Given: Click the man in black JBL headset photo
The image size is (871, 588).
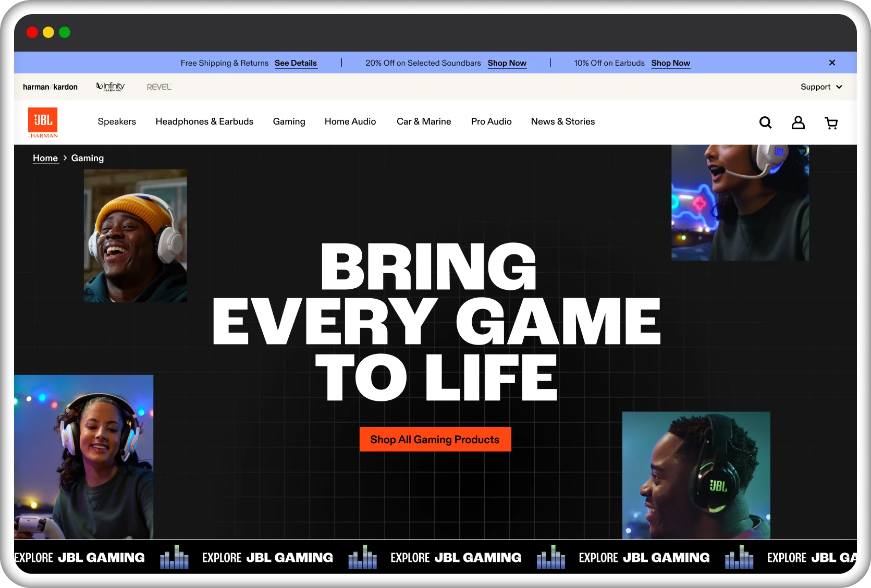Looking at the screenshot, I should coord(696,475).
